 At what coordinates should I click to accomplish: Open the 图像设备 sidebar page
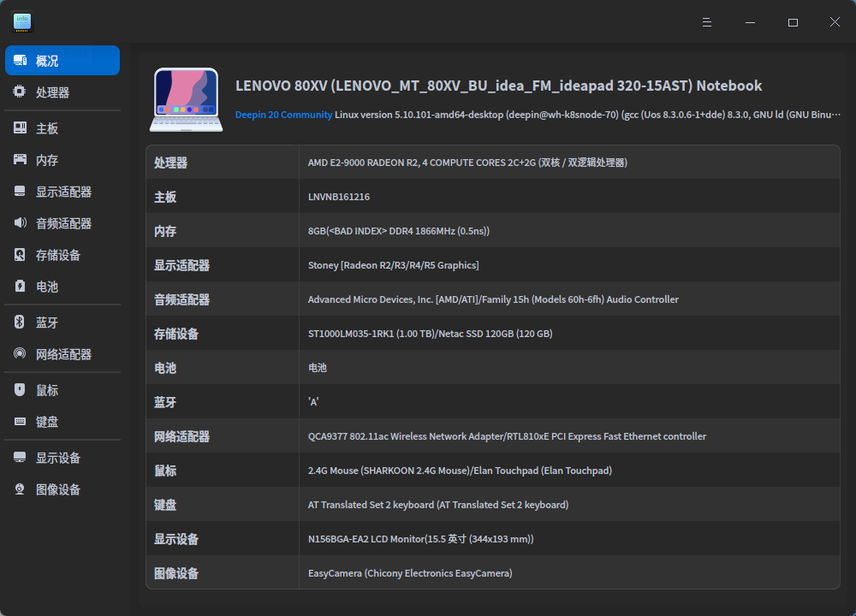click(x=62, y=489)
